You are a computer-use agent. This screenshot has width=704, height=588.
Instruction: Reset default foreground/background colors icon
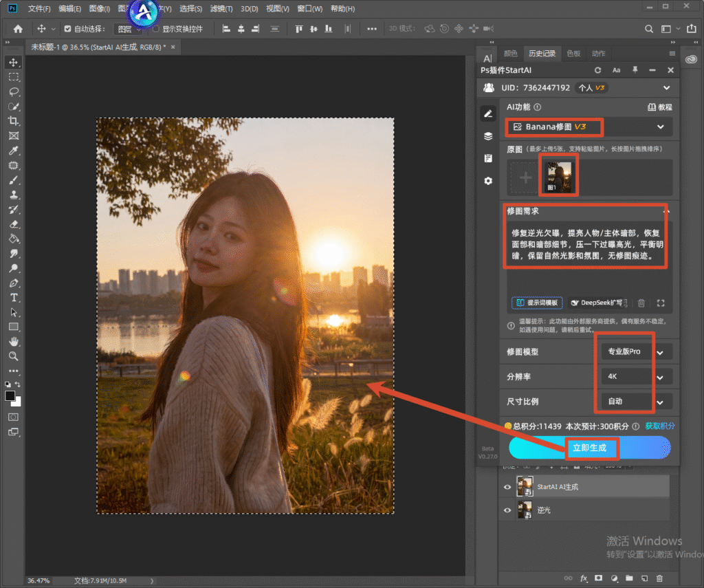tap(8, 384)
